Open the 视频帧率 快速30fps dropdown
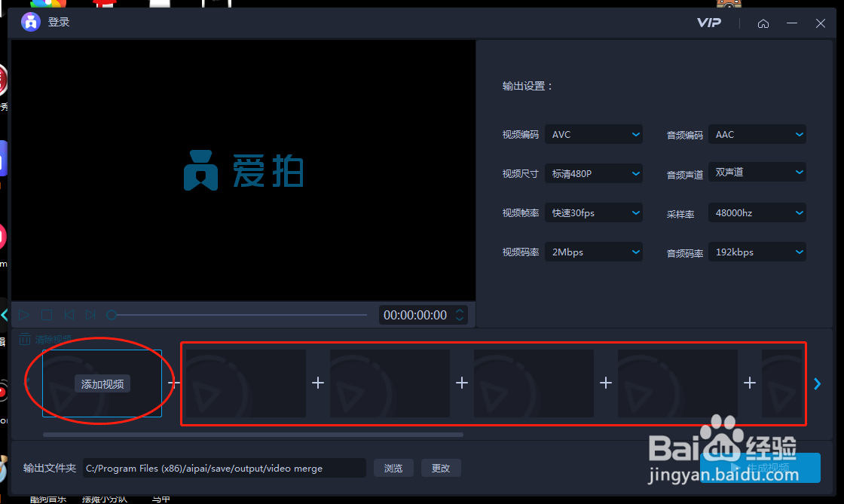This screenshot has width=844, height=504. point(594,213)
